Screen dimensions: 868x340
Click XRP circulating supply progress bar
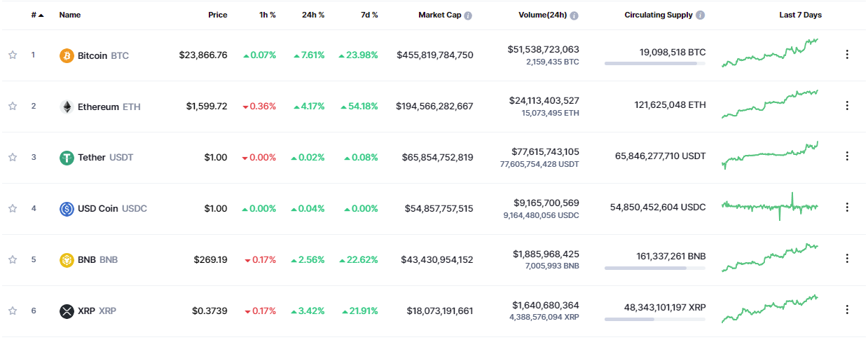point(655,319)
